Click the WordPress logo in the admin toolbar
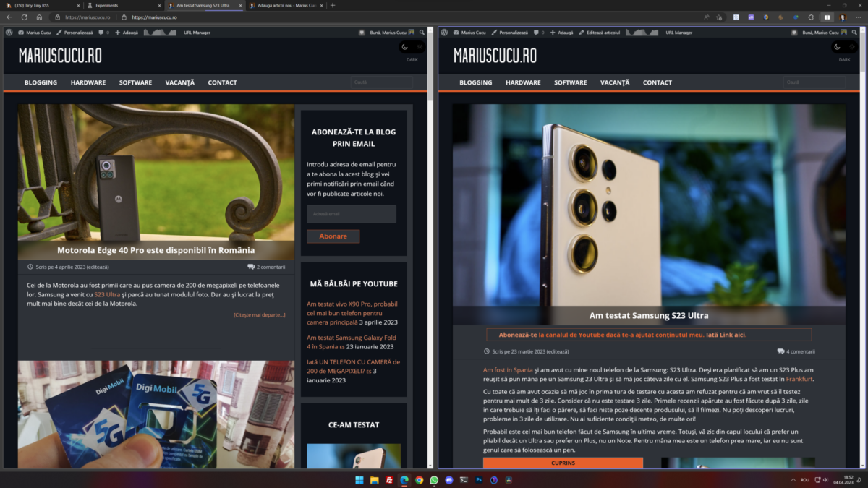The height and width of the screenshot is (488, 868). [x=10, y=32]
